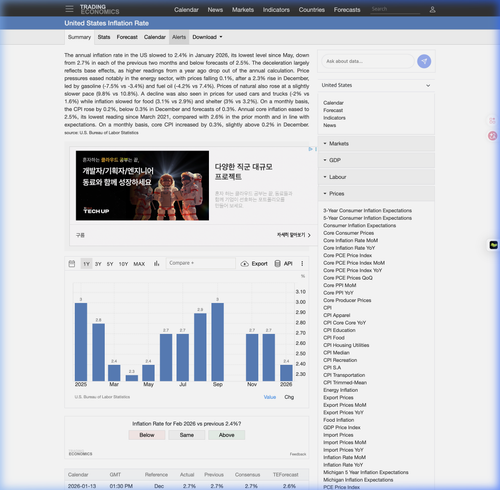Open GDP Price Index link
Image resolution: width=500 pixels, height=490 pixels.
[x=342, y=427]
